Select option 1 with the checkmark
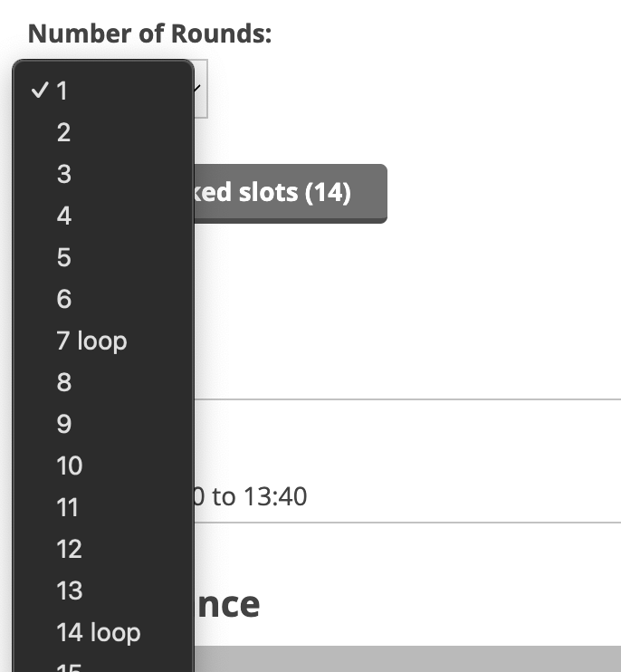The image size is (621, 672). click(103, 91)
